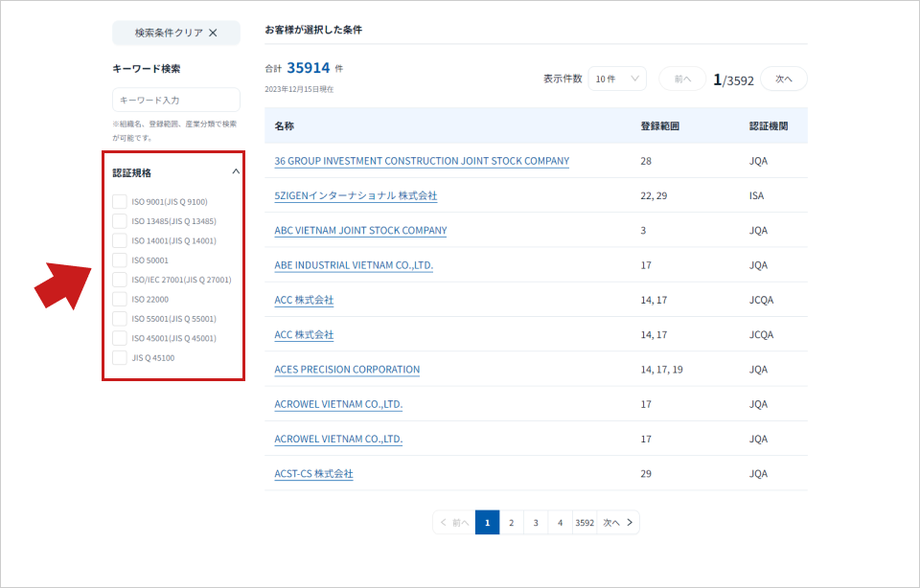Click the キーワード入力 keyword input field
This screenshot has height=588, width=920.
click(x=176, y=99)
